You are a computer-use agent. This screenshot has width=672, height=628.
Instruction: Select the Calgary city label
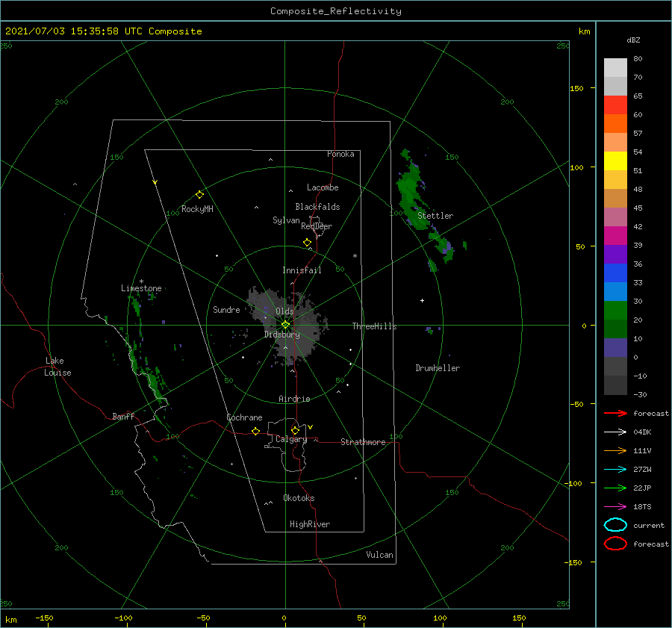coord(291,439)
